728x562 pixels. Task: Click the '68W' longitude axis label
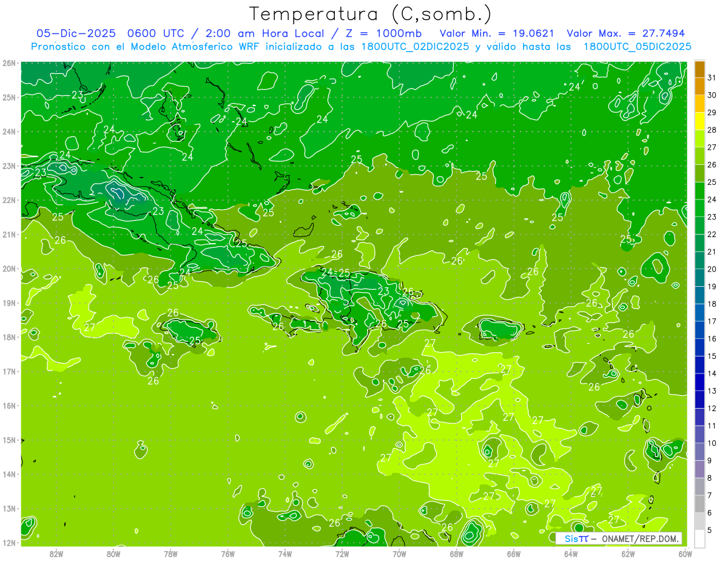[x=457, y=554]
